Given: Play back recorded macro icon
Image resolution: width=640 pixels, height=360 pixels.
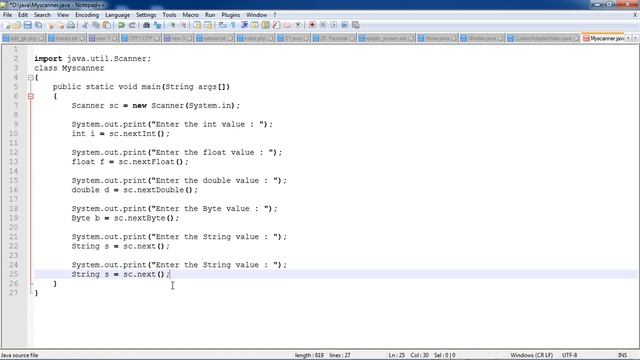Looking at the screenshot, I should click(334, 25).
